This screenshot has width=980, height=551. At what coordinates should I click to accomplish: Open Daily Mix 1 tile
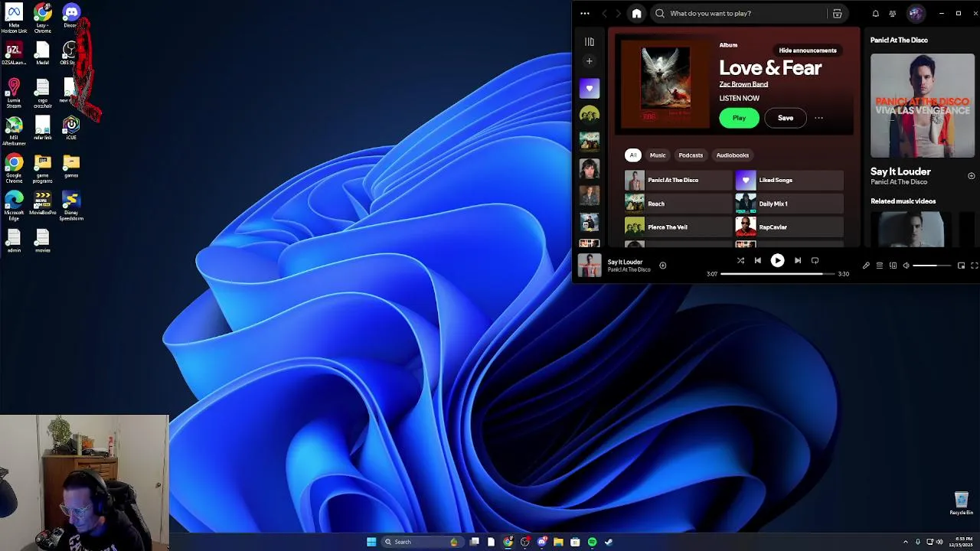click(x=789, y=204)
